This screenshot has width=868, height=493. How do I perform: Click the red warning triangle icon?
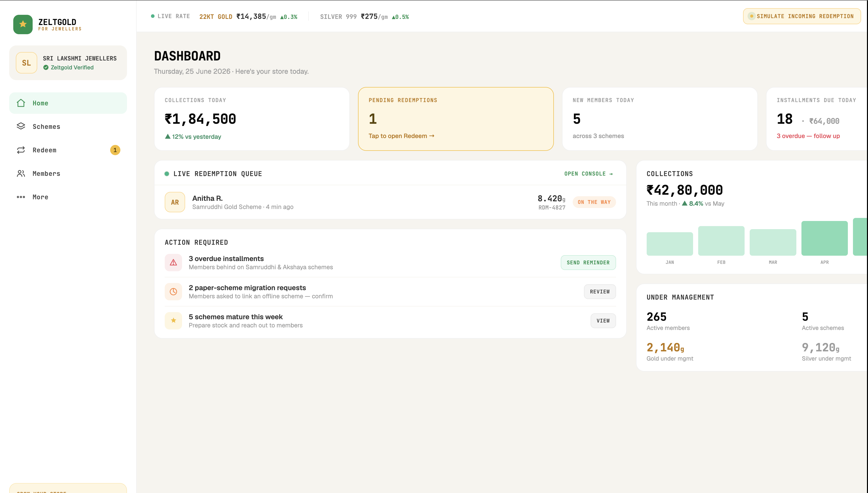[173, 262]
